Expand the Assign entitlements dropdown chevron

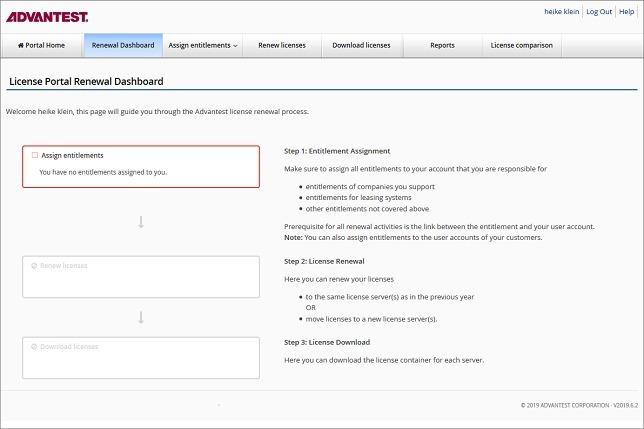(235, 46)
